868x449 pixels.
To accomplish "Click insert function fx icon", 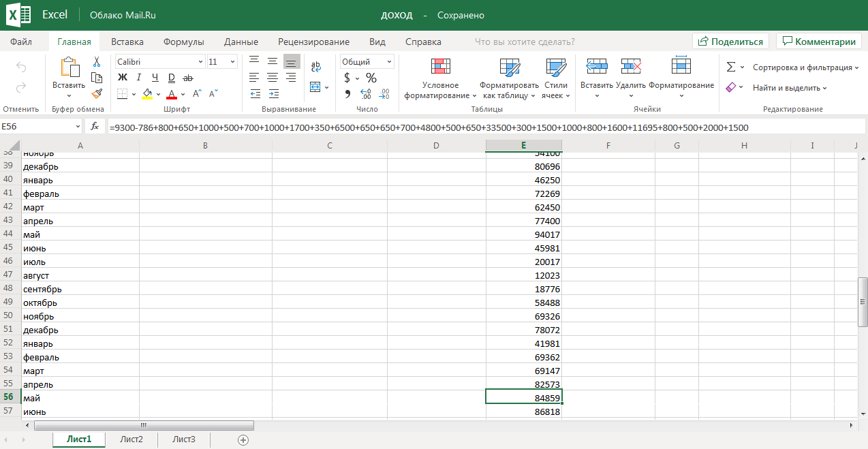I will pos(95,127).
